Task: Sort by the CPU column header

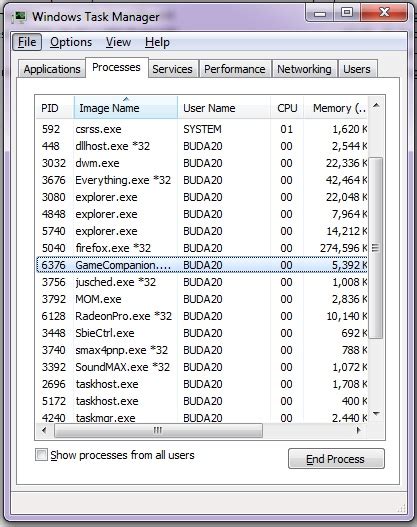Action: tap(287, 108)
